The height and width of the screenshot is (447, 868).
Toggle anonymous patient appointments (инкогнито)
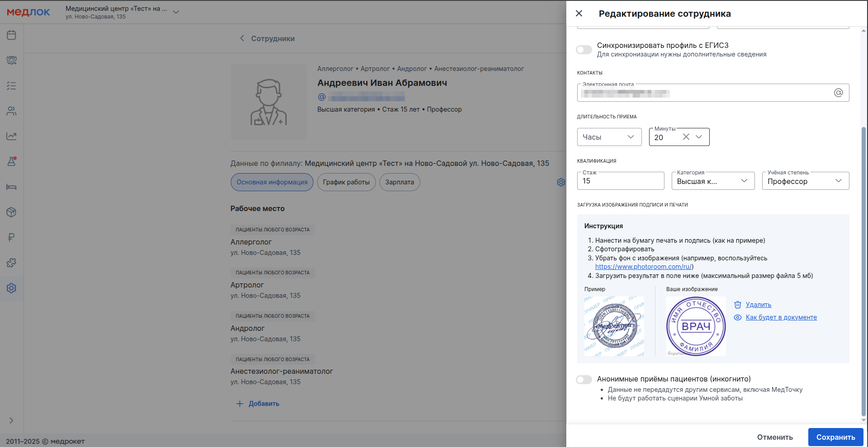point(584,380)
